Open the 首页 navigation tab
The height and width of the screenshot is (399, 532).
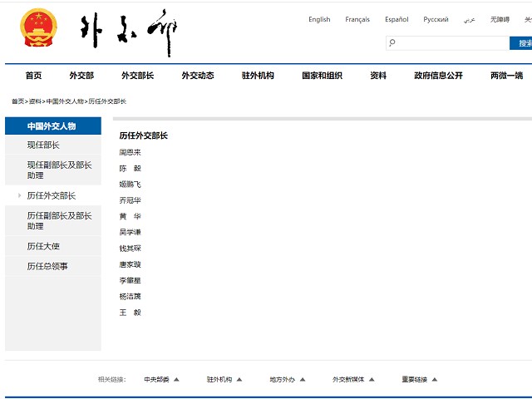[33, 76]
